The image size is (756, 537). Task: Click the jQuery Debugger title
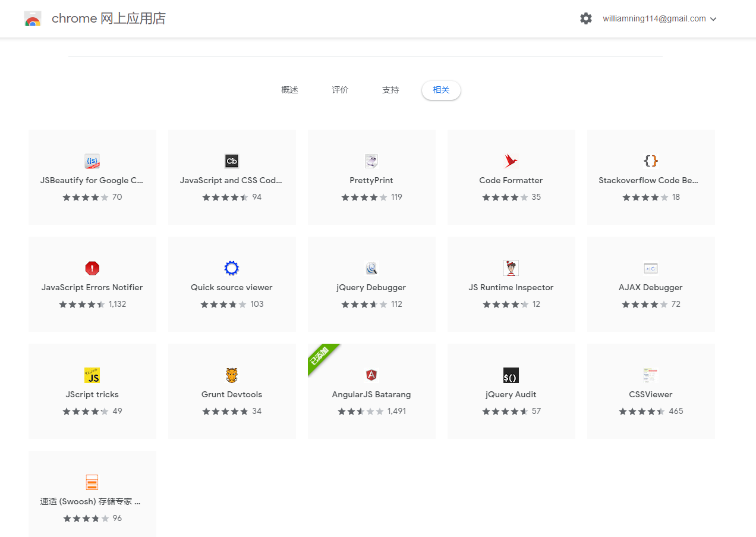[x=371, y=287]
